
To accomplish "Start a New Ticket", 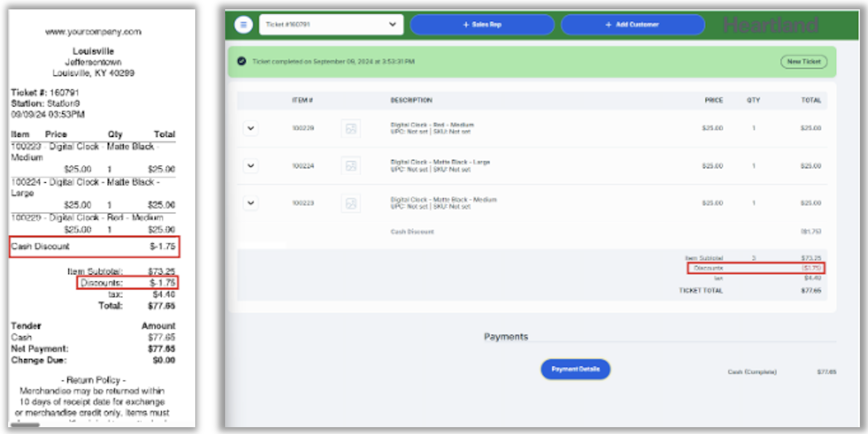I will (803, 62).
